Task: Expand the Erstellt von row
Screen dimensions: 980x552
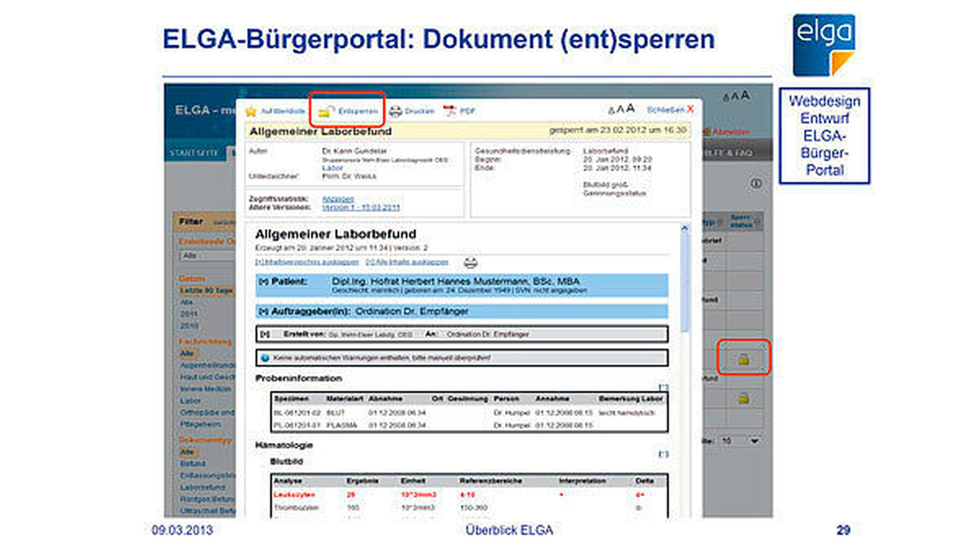Action: [265, 334]
